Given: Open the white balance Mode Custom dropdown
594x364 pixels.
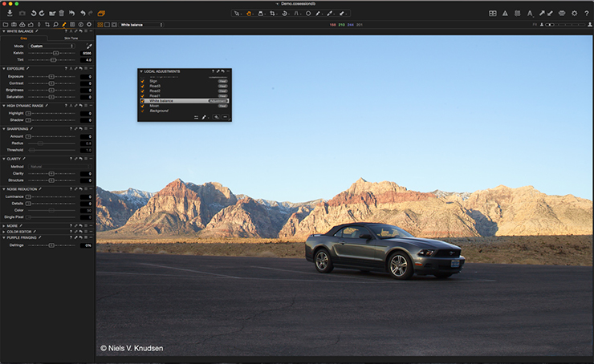Looking at the screenshot, I should tap(51, 47).
